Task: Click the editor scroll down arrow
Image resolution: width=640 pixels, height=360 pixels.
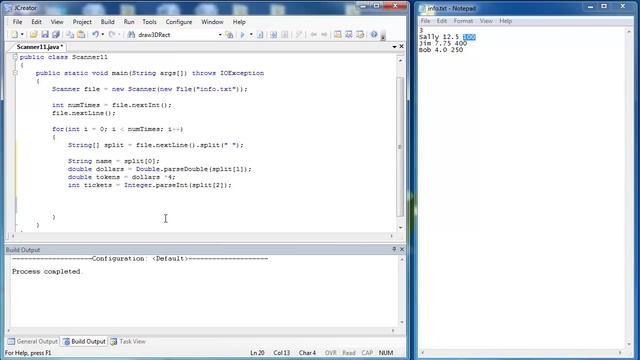Action: 400,227
